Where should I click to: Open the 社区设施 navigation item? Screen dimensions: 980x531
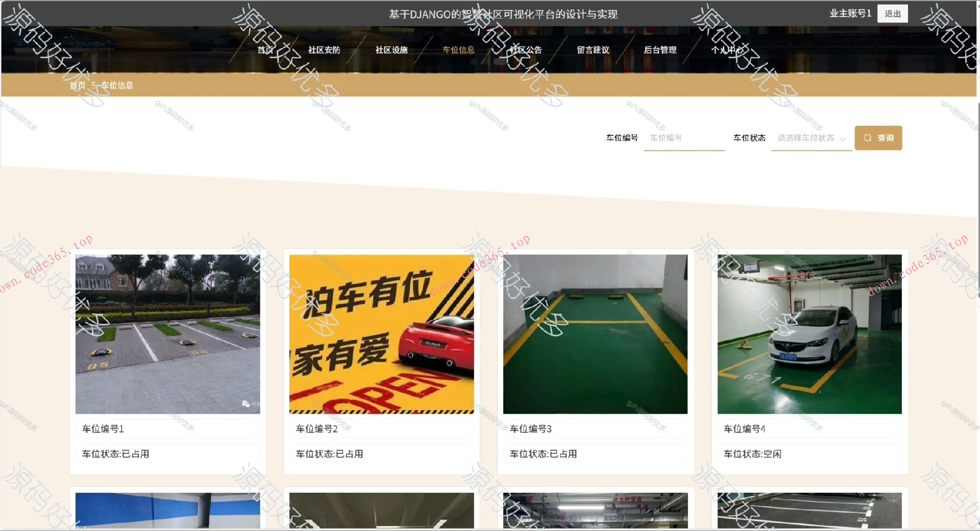[x=391, y=50]
